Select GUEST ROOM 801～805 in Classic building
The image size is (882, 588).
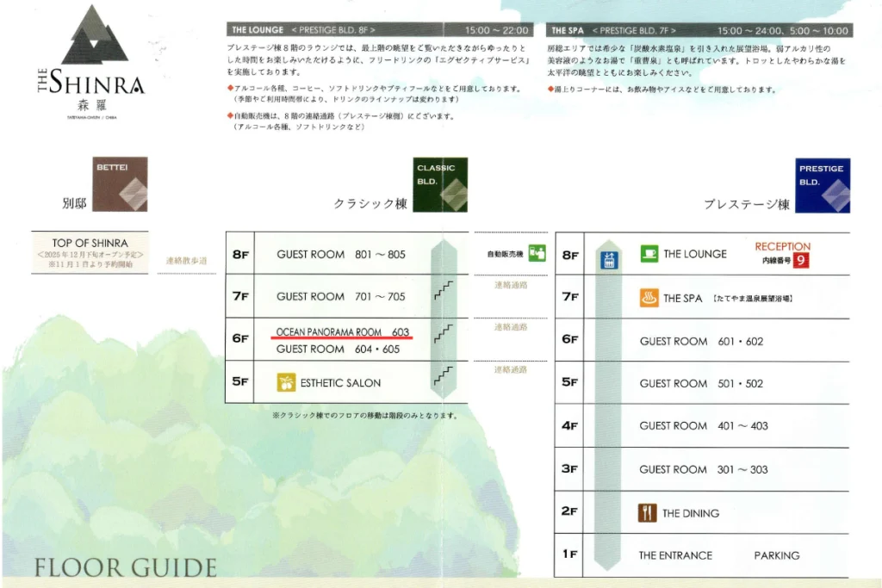click(340, 255)
